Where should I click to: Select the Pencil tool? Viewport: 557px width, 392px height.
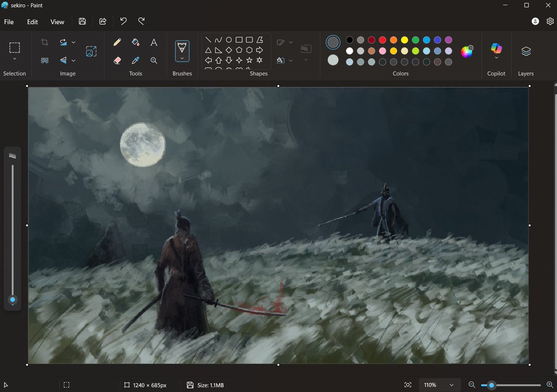point(117,42)
